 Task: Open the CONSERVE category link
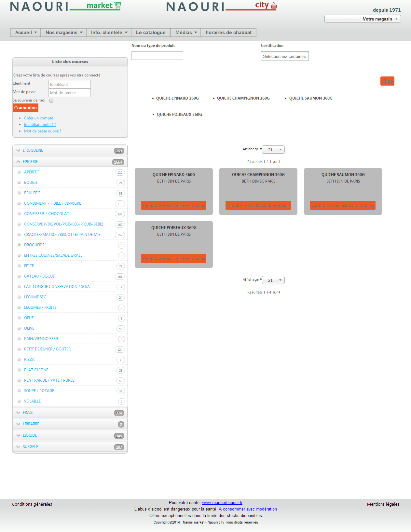[63, 224]
